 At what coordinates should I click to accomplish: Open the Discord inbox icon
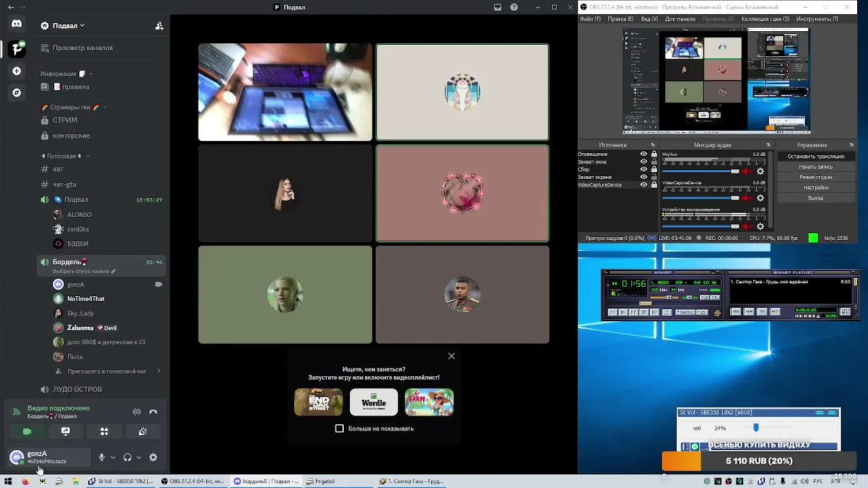(498, 7)
